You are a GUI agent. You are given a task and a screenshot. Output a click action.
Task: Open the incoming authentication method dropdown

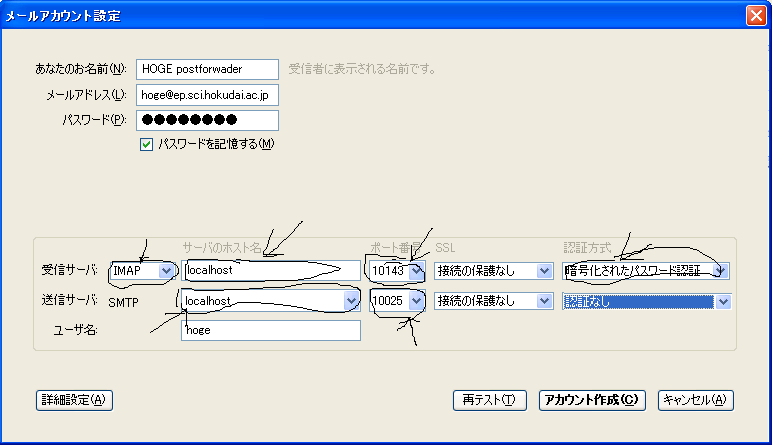pos(720,270)
